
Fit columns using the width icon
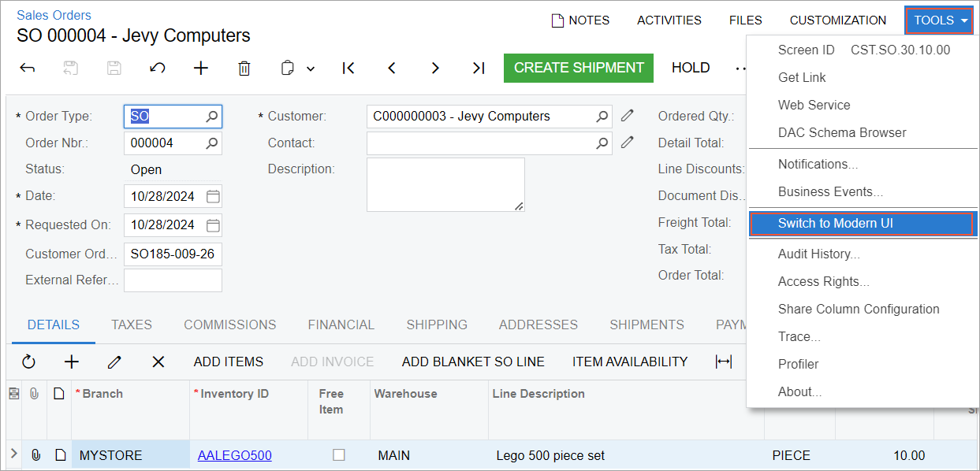point(723,362)
